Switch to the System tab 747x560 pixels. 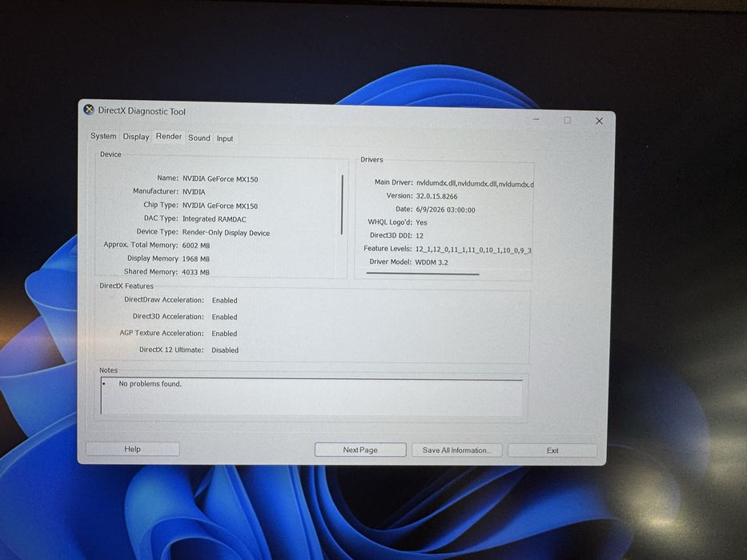click(x=103, y=136)
